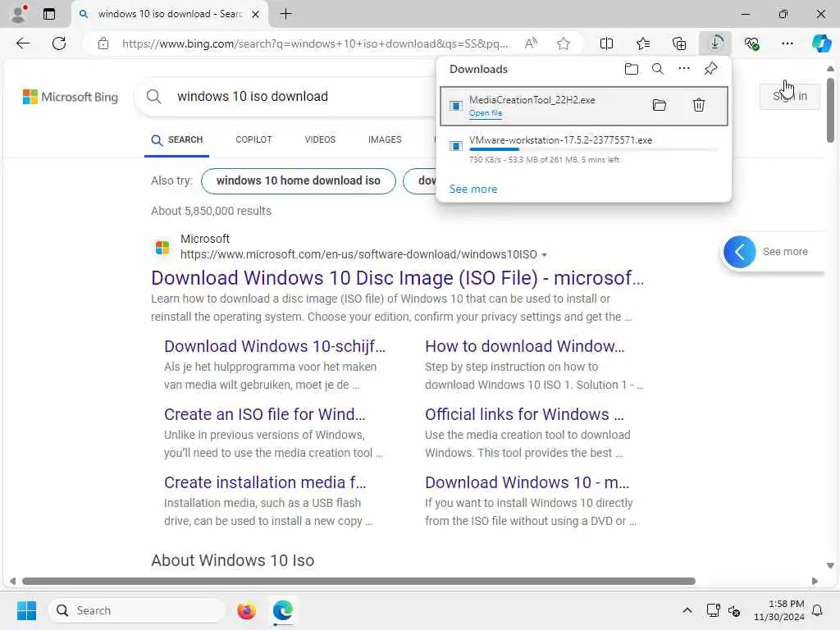
Task: Open the notifications bell
Action: coord(817,610)
